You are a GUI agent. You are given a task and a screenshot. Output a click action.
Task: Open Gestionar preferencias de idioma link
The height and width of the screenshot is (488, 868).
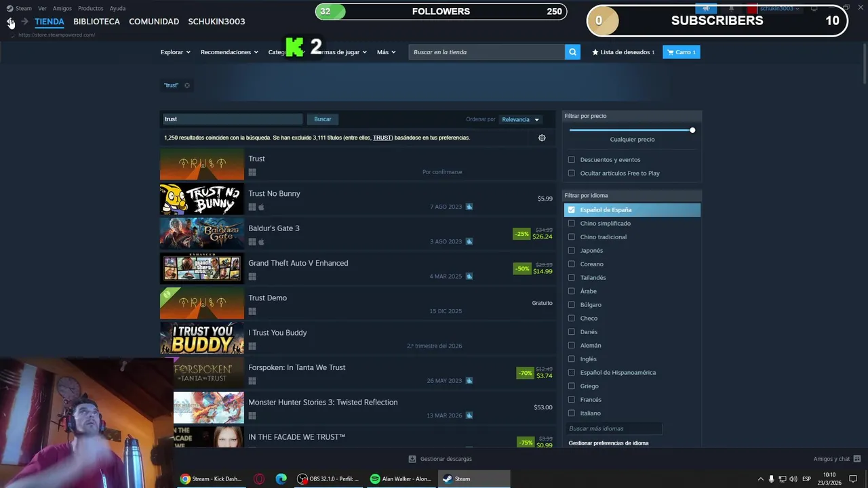[x=608, y=443]
